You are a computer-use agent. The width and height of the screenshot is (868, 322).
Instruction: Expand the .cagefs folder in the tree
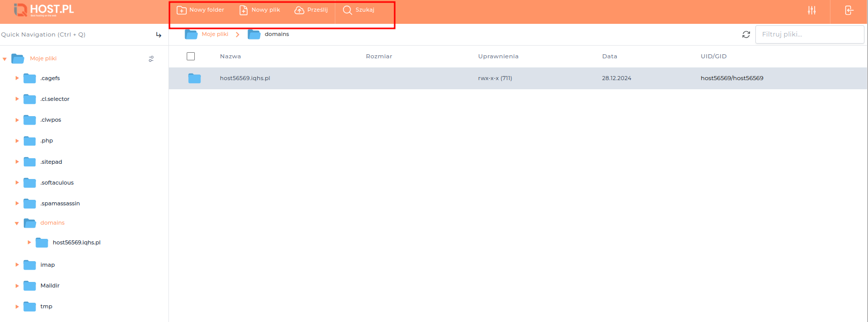[x=17, y=78]
